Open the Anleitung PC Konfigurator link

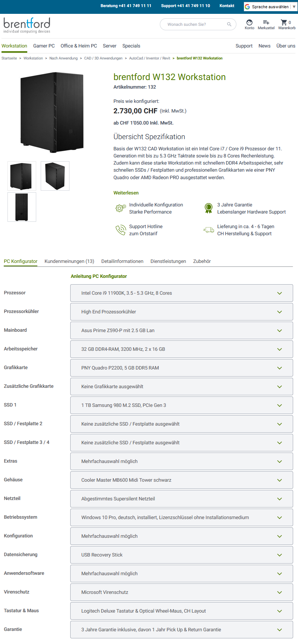click(x=99, y=276)
